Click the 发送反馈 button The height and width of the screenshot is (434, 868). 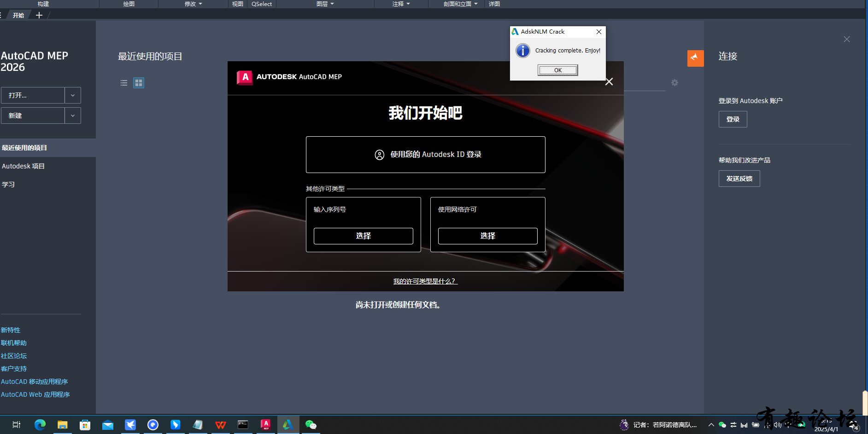click(739, 179)
